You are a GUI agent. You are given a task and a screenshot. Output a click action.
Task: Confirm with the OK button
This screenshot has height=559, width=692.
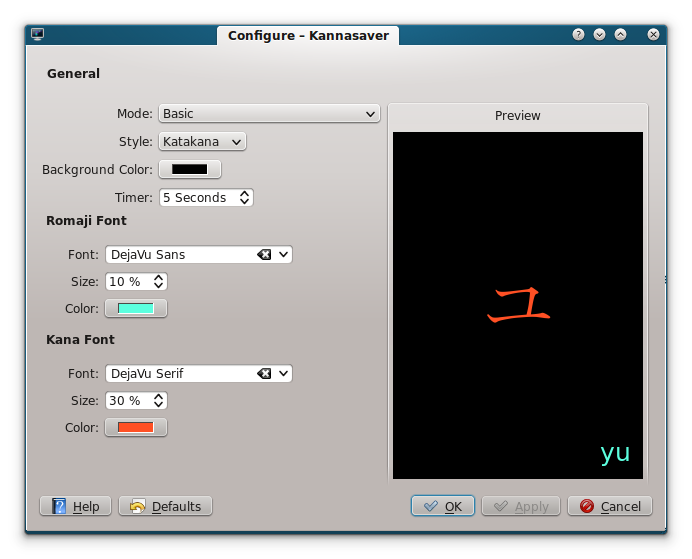443,506
